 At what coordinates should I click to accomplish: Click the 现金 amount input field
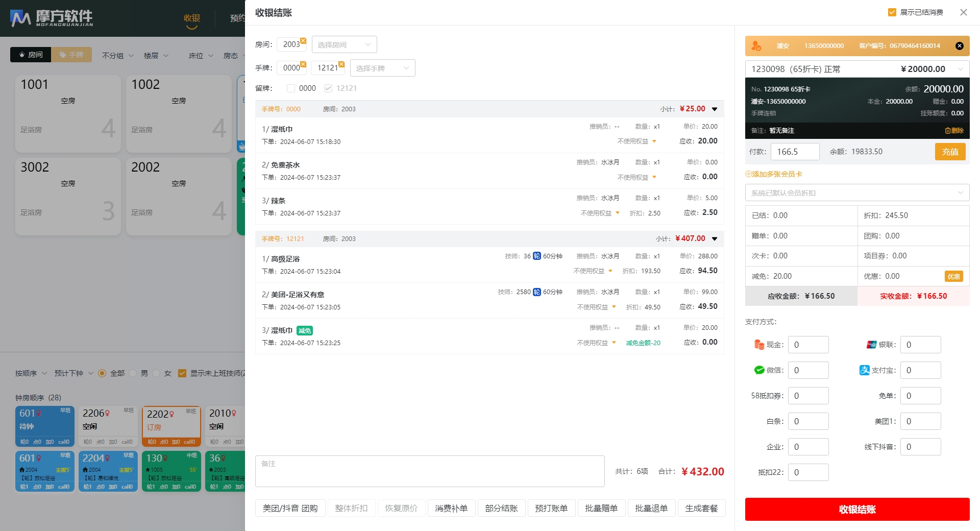click(808, 345)
